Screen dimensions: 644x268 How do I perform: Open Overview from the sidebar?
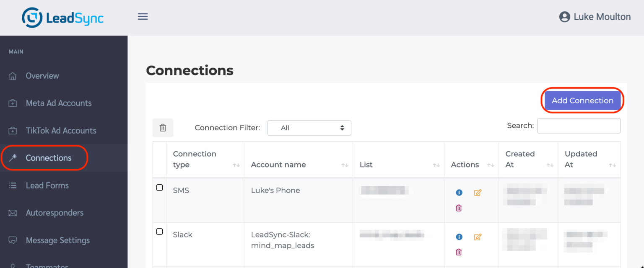[42, 75]
